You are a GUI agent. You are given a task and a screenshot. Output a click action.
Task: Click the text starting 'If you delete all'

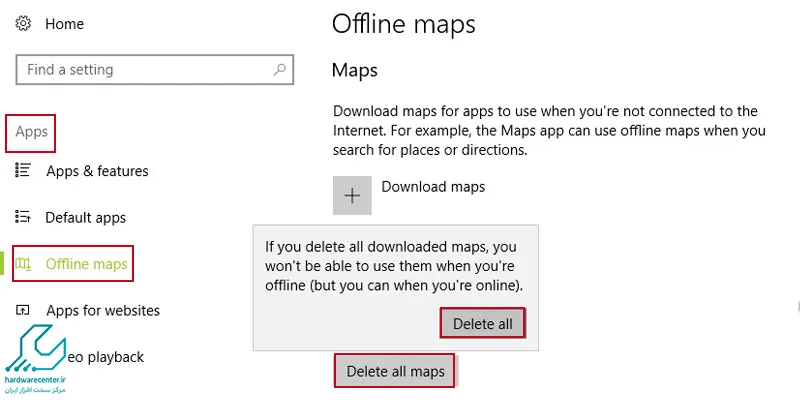[x=394, y=266]
